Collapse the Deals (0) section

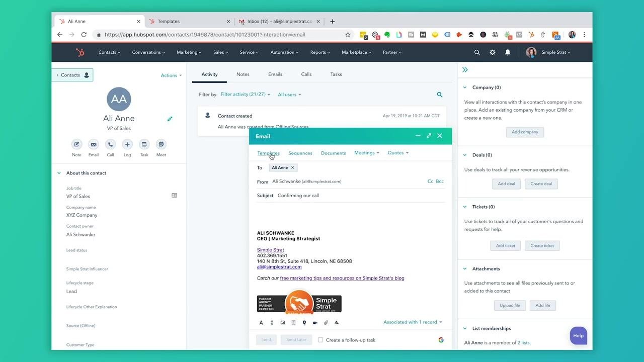(x=465, y=155)
